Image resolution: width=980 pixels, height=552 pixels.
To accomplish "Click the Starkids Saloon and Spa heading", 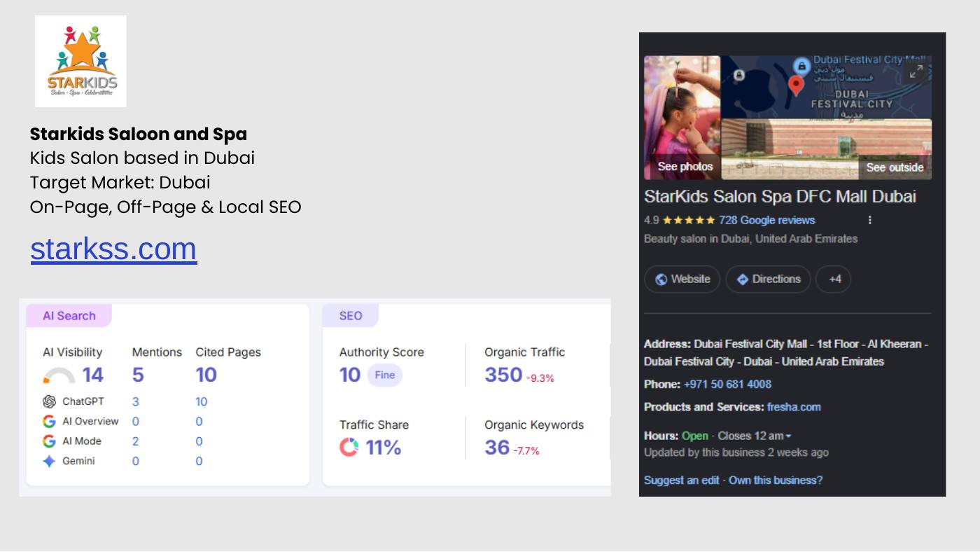I will (139, 134).
